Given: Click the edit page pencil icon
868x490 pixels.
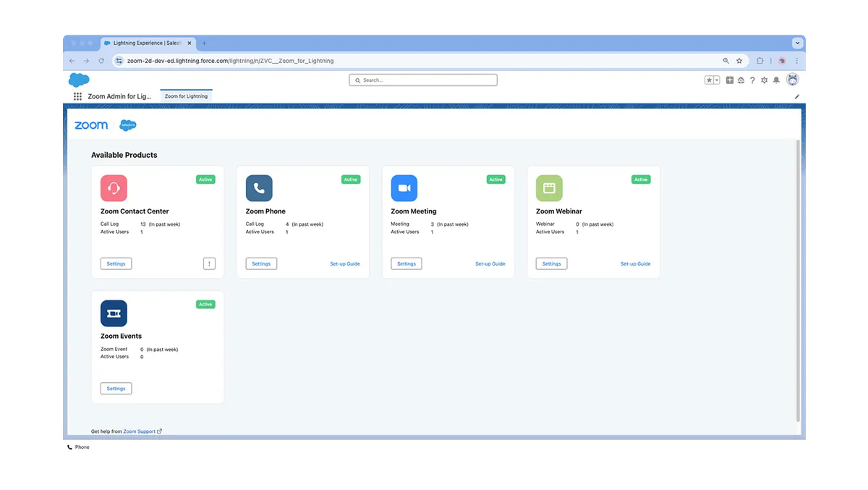Looking at the screenshot, I should click(x=797, y=96).
